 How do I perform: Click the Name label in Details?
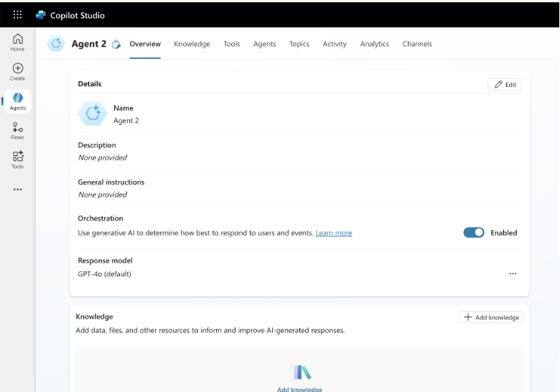tap(123, 108)
